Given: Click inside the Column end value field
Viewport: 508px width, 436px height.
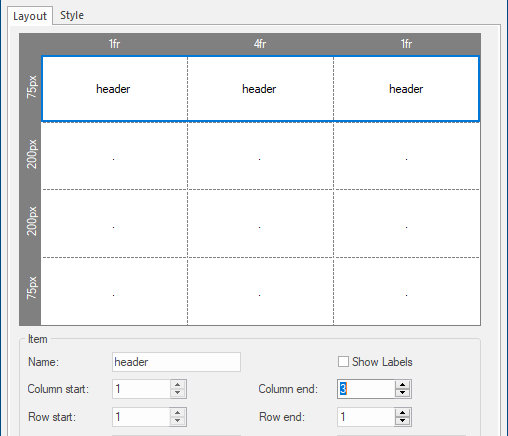Looking at the screenshot, I should pos(366,389).
